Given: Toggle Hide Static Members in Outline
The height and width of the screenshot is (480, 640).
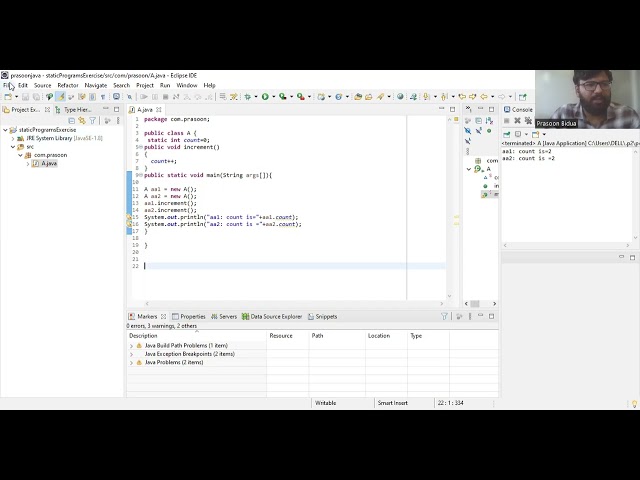Looking at the screenshot, I should coord(478,131).
